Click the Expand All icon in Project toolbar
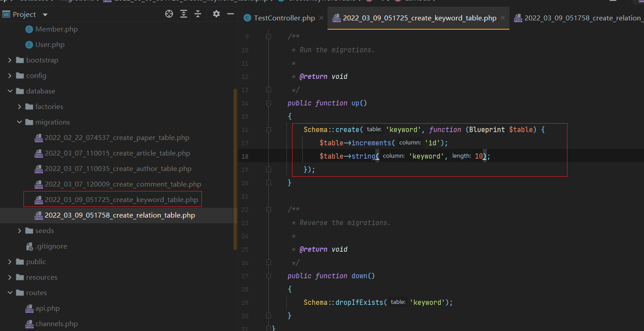Screen dimensions: 644x331 (184, 14)
